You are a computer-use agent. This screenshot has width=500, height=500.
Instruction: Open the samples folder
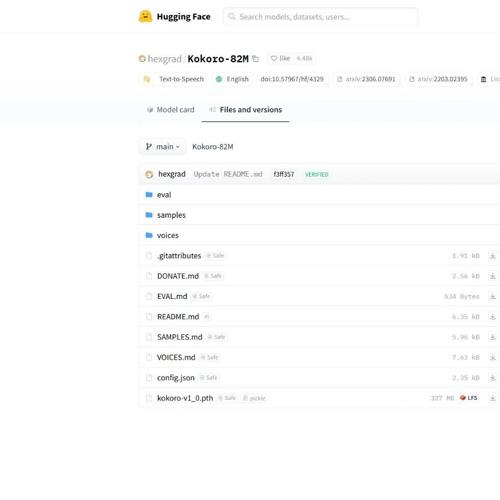pyautogui.click(x=171, y=215)
